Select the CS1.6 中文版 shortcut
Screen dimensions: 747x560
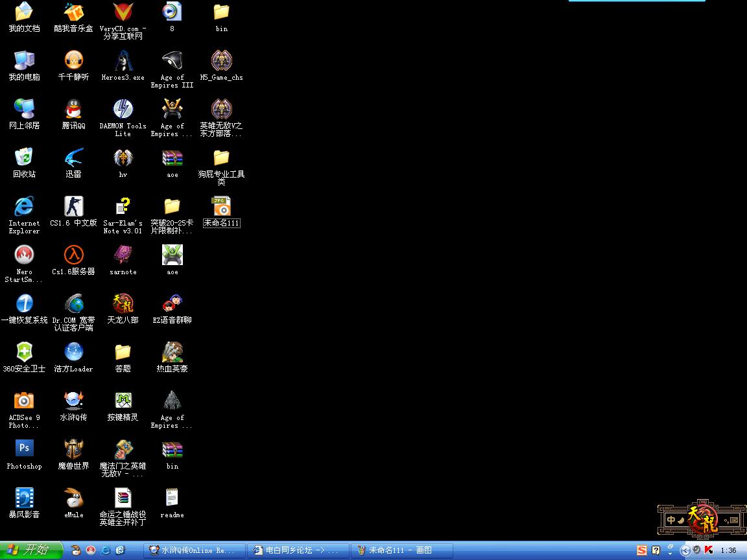click(x=73, y=206)
